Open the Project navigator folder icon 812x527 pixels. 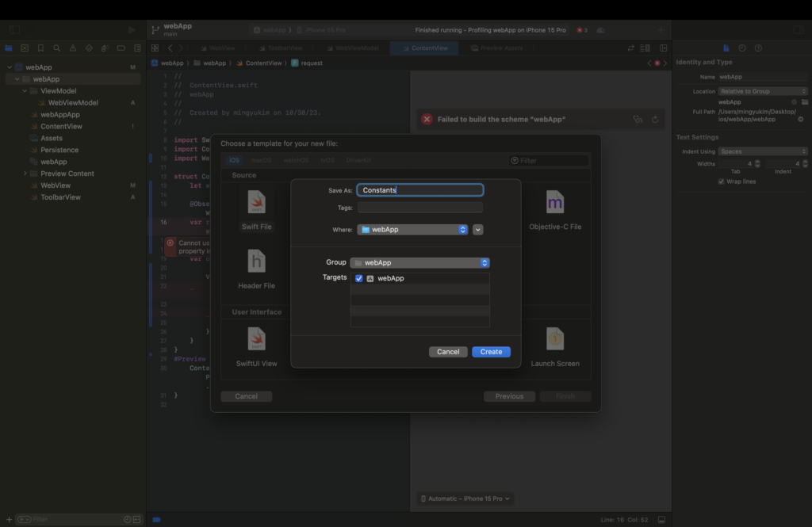(8, 48)
